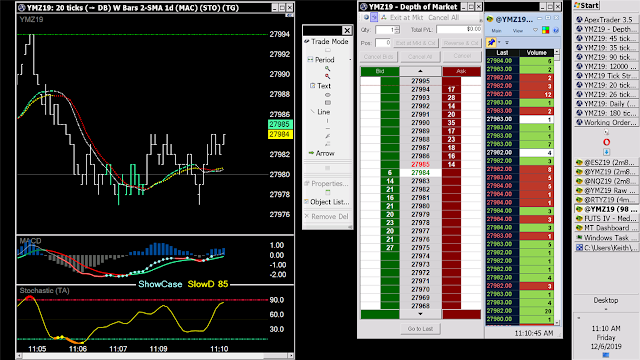Decrease quantity with the Qty down arrow
This screenshot has height=360, width=640.
pyautogui.click(x=397, y=32)
